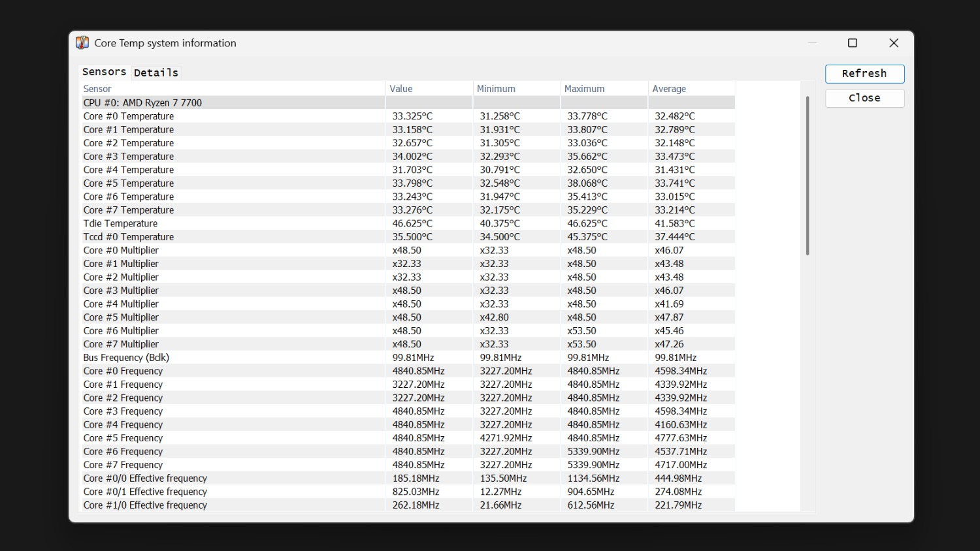Select the Tccd #0 Temperature row
The width and height of the screenshot is (980, 551).
coord(408,236)
